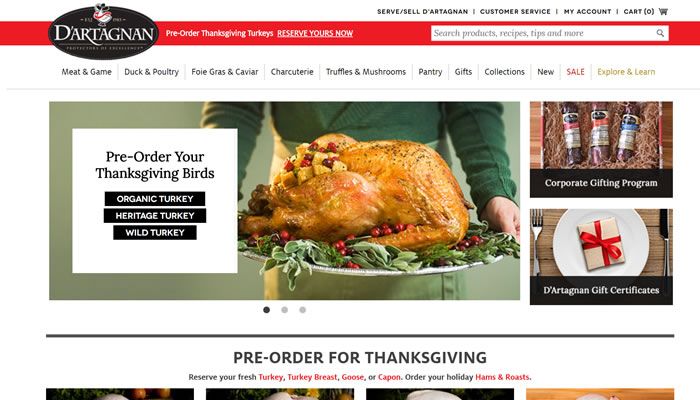The height and width of the screenshot is (400, 700).
Task: Open the Corporate Gifting Program tile
Action: [601, 150]
